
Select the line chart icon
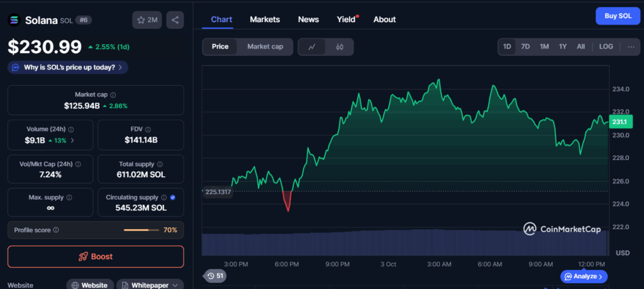click(311, 47)
